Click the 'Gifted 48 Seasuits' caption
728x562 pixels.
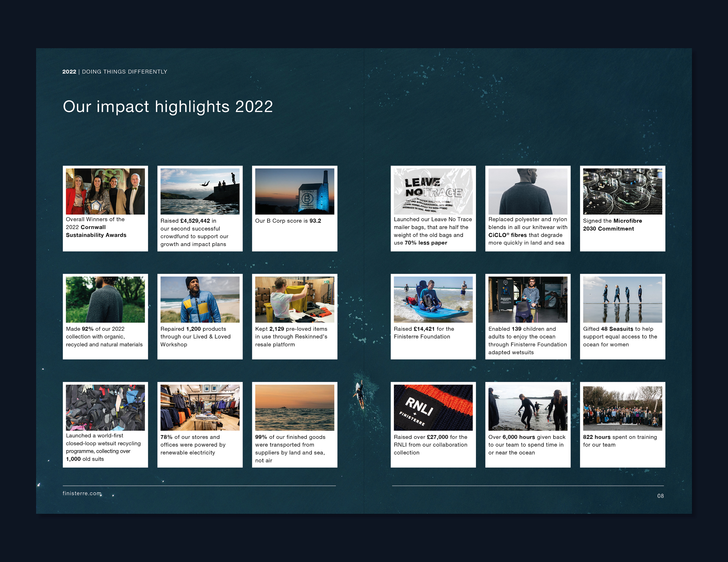pos(620,337)
